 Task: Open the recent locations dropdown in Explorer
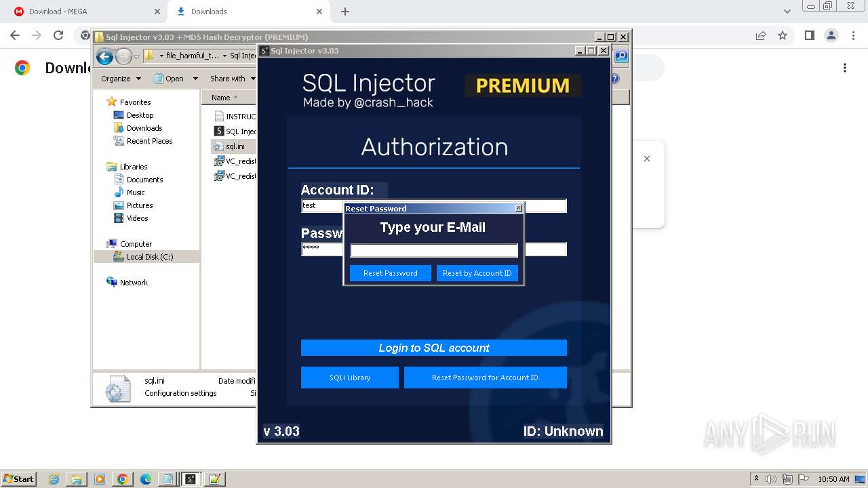[x=136, y=56]
